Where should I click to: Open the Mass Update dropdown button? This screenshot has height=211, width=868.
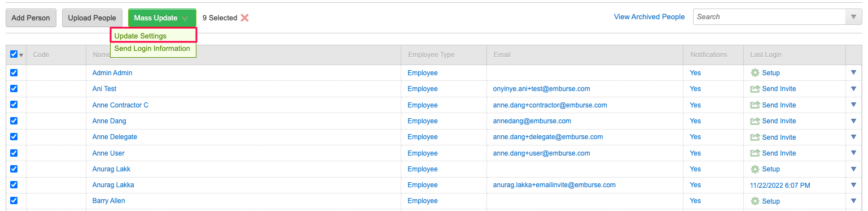162,18
